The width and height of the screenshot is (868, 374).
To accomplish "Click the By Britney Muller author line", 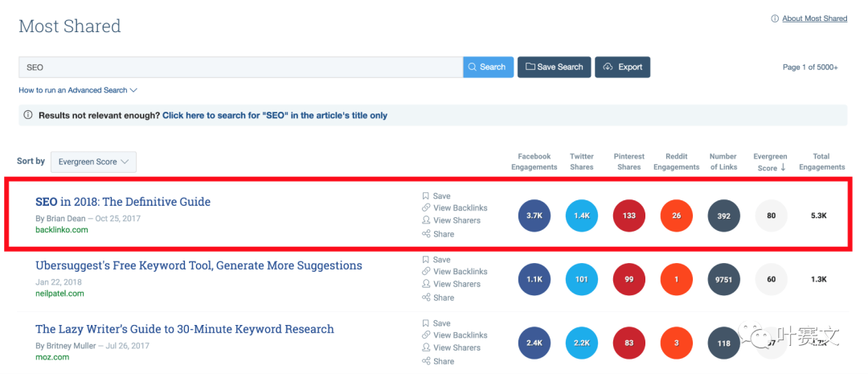I will pyautogui.click(x=65, y=346).
